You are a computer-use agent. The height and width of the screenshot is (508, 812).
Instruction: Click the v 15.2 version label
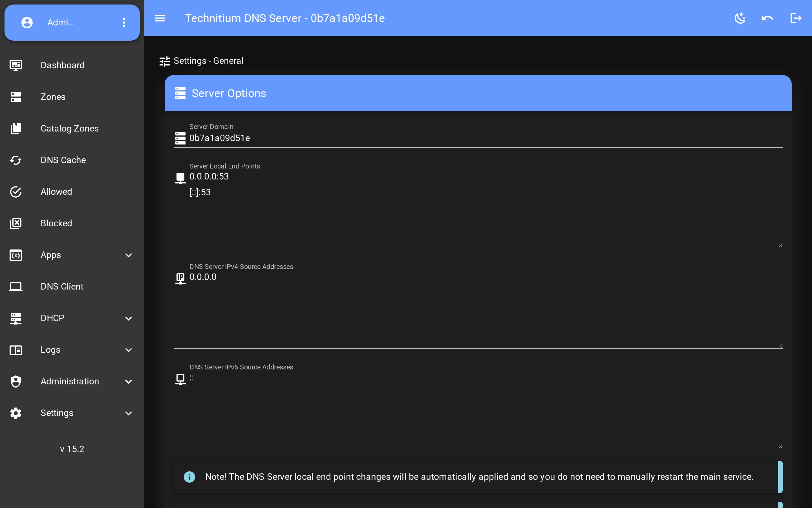[72, 449]
